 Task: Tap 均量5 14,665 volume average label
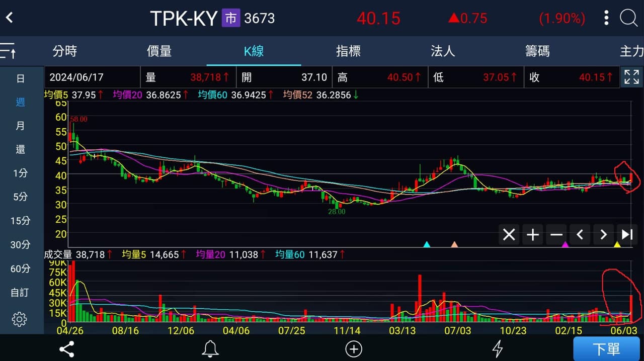click(154, 255)
